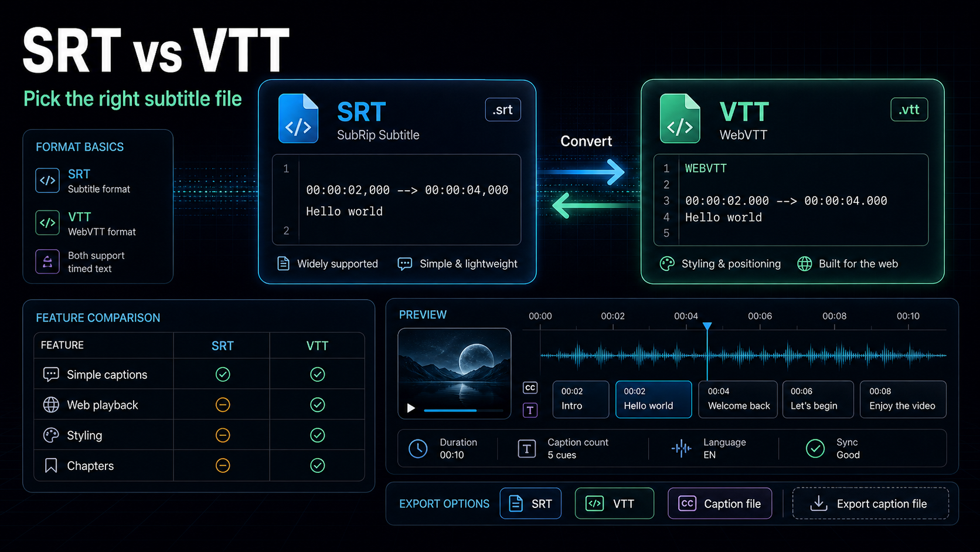This screenshot has width=980, height=552.
Task: Click VTT code icon in Format Basics
Action: point(47,223)
